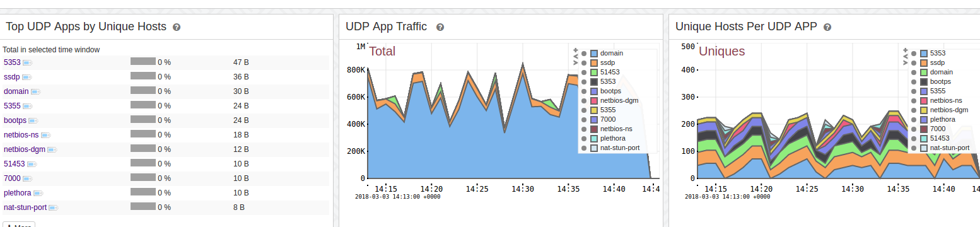The width and height of the screenshot is (980, 227).
Task: Click the small tag icon next to netbios-ns
Action: [x=45, y=136]
